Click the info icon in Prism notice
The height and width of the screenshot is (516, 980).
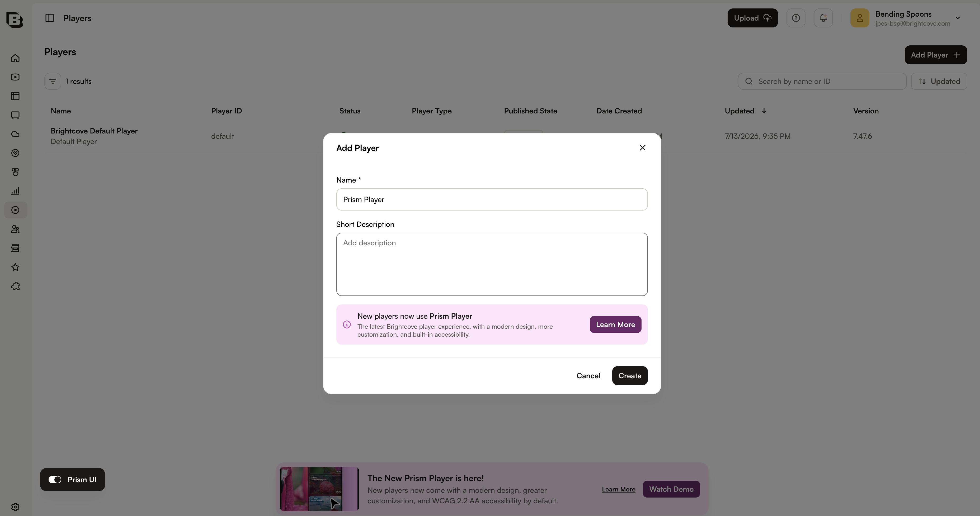point(347,324)
